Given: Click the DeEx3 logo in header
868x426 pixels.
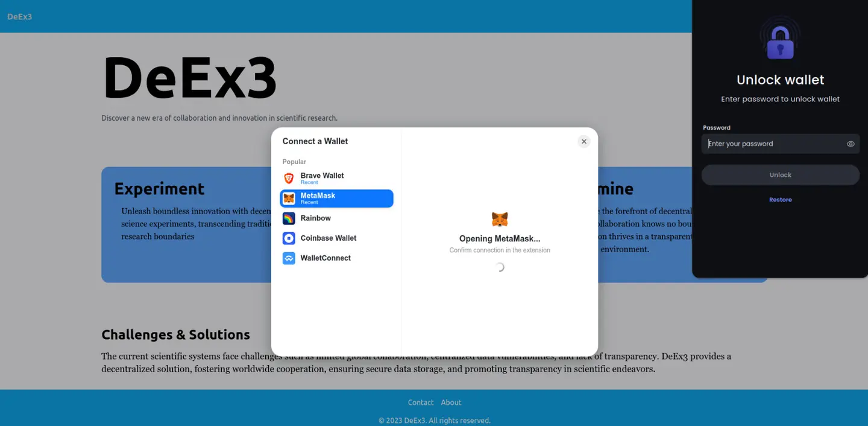Looking at the screenshot, I should pyautogui.click(x=20, y=16).
